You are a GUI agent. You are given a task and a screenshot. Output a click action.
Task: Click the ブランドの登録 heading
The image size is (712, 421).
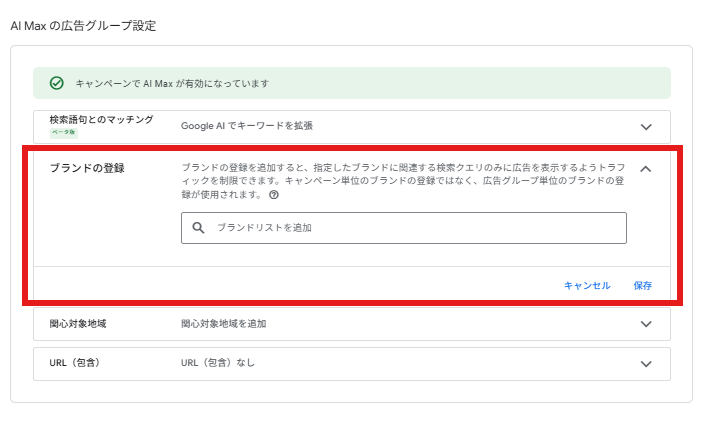click(x=87, y=168)
